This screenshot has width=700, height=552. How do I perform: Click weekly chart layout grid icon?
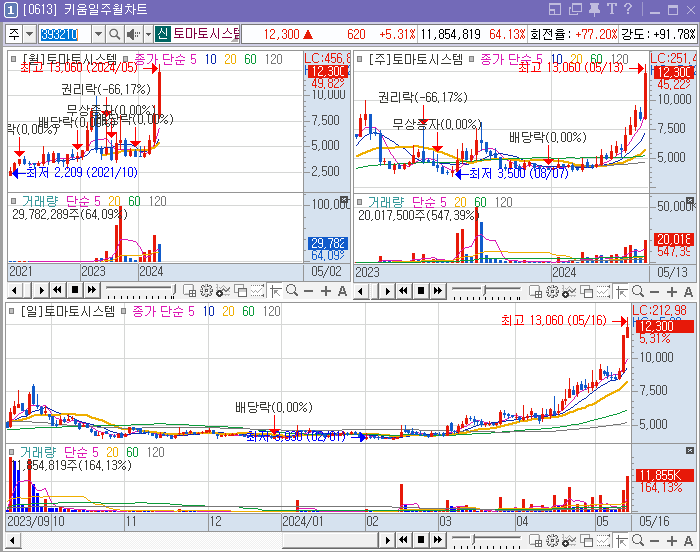pyautogui.click(x=535, y=292)
